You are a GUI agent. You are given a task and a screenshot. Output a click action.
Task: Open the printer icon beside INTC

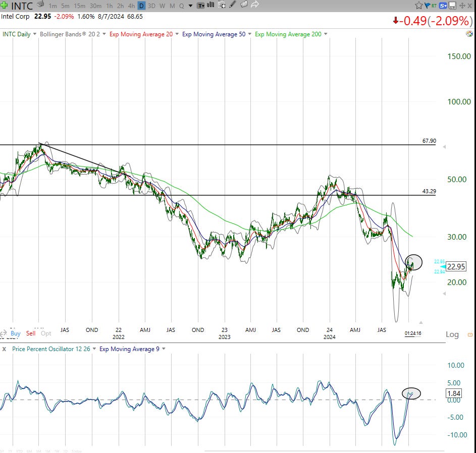click(x=40, y=4)
